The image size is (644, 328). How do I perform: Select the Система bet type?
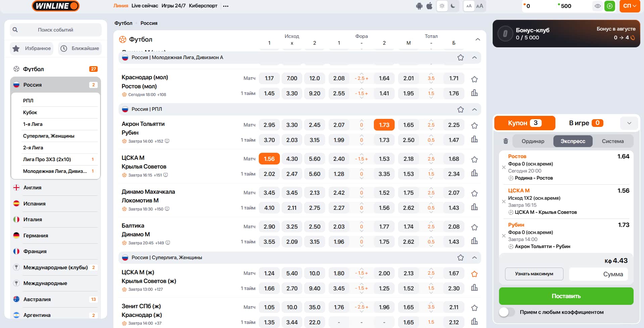(613, 141)
